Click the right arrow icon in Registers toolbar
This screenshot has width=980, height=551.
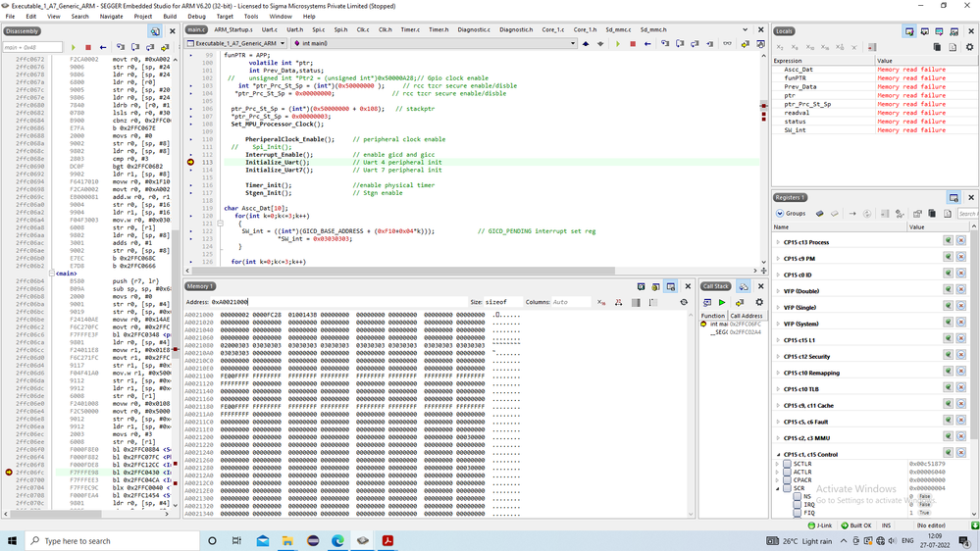pos(851,214)
